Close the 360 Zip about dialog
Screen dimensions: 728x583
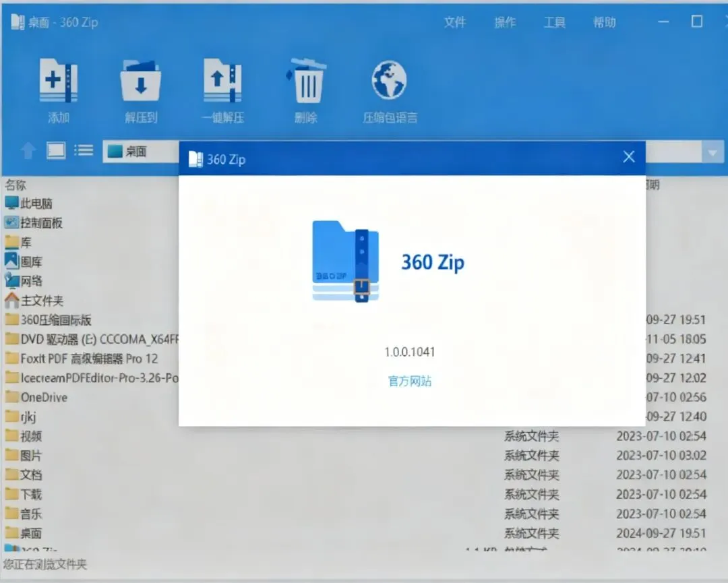[629, 157]
